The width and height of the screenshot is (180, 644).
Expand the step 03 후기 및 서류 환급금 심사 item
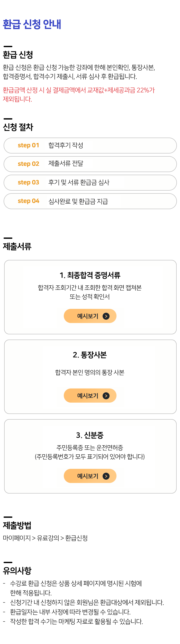(90, 183)
